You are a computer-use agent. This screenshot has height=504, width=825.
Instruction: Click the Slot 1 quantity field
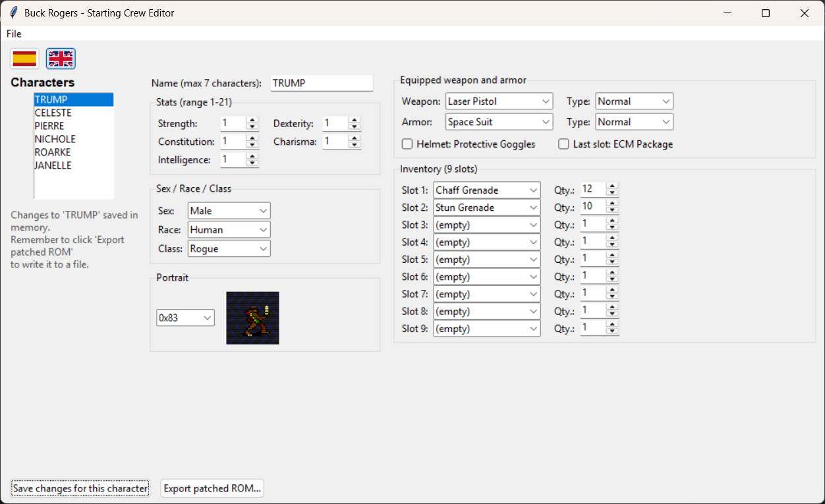click(x=594, y=190)
